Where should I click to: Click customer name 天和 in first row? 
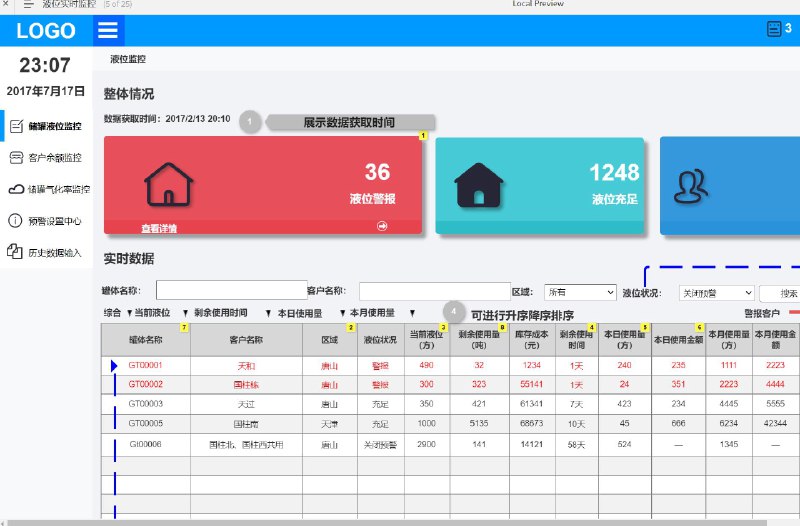click(246, 366)
